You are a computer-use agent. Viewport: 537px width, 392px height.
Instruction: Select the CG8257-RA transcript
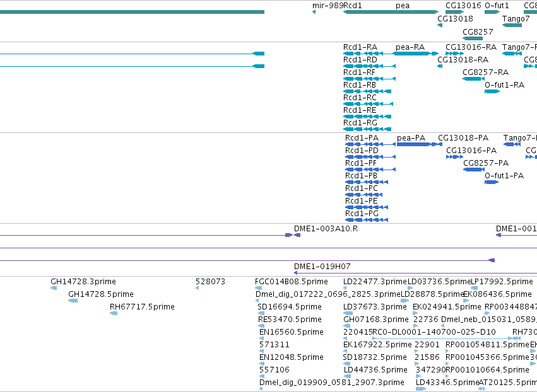click(473, 79)
